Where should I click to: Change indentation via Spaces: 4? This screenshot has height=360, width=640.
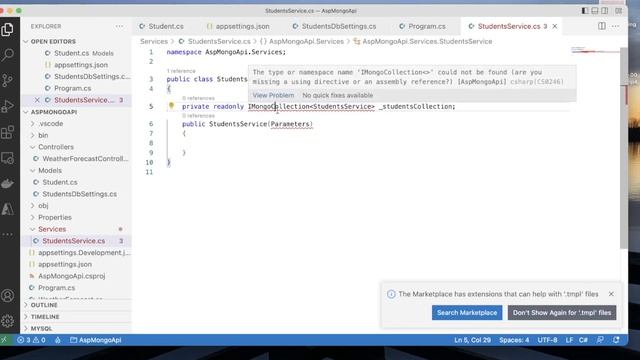(514, 340)
